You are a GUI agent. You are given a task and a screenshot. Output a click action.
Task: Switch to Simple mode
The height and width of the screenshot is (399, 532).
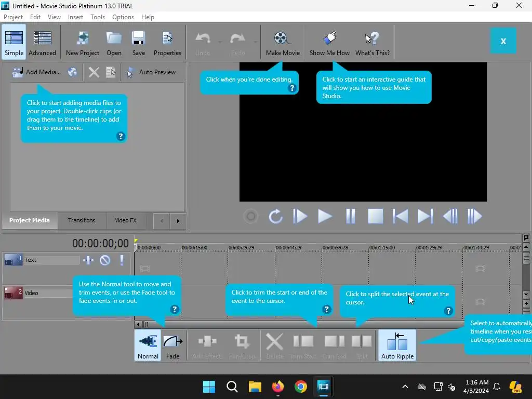[14, 43]
